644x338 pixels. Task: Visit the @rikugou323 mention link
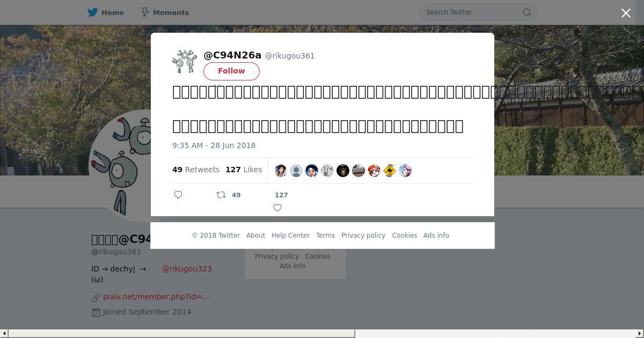[187, 269]
